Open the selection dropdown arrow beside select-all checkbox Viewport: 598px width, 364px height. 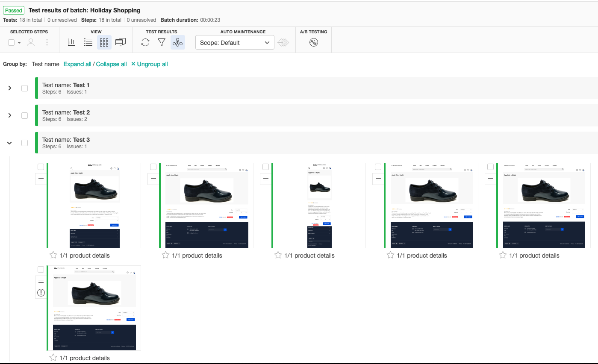(x=19, y=43)
